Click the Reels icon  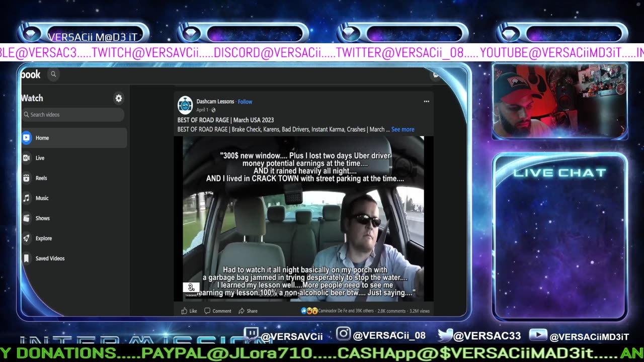click(26, 178)
